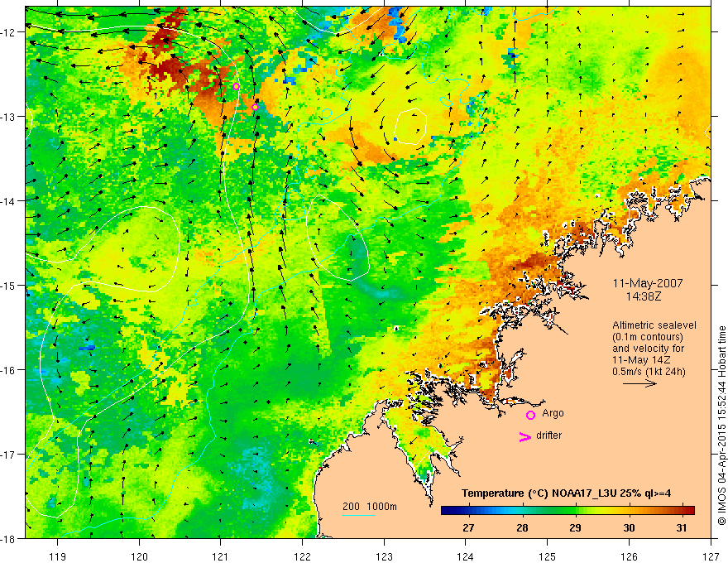Click the '31' color bar tick label
The image size is (728, 563).
click(681, 527)
